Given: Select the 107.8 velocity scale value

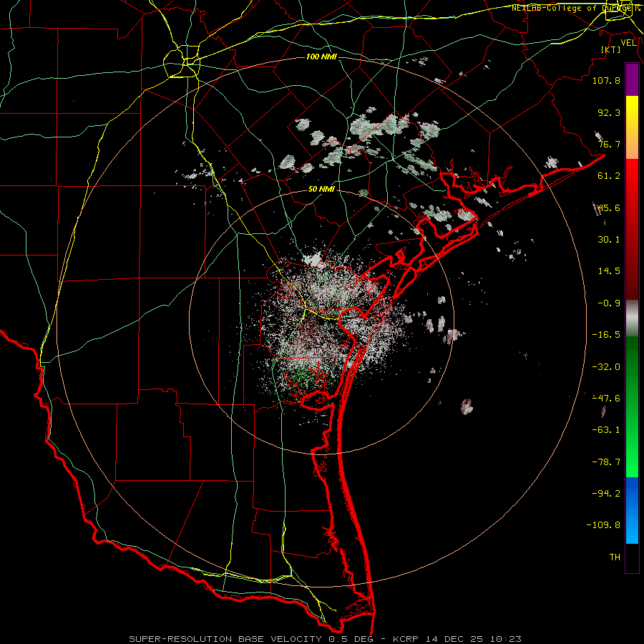Looking at the screenshot, I should tap(606, 80).
